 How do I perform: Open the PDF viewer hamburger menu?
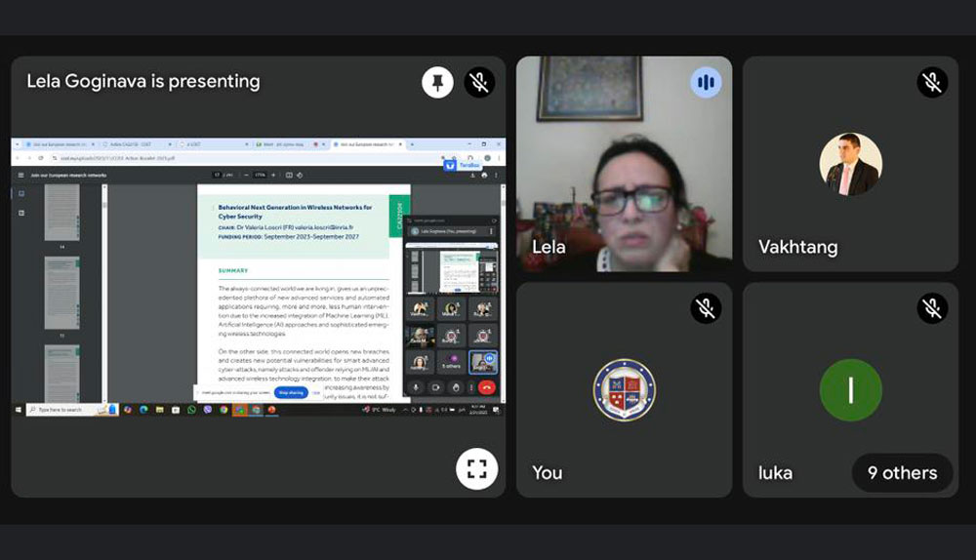(x=20, y=175)
